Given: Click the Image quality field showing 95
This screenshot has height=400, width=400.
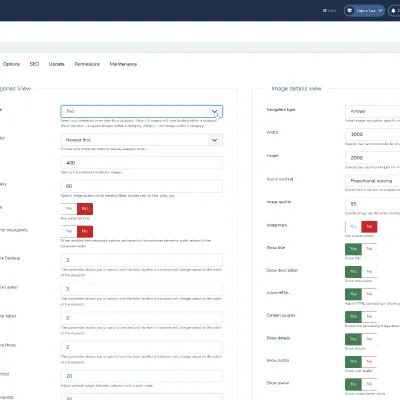Looking at the screenshot, I should pos(373,204).
